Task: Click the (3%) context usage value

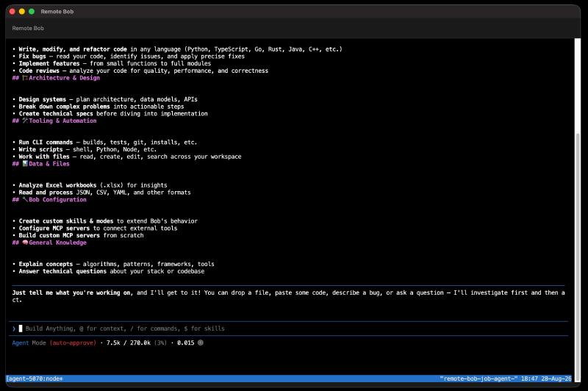Action: [x=160, y=342]
